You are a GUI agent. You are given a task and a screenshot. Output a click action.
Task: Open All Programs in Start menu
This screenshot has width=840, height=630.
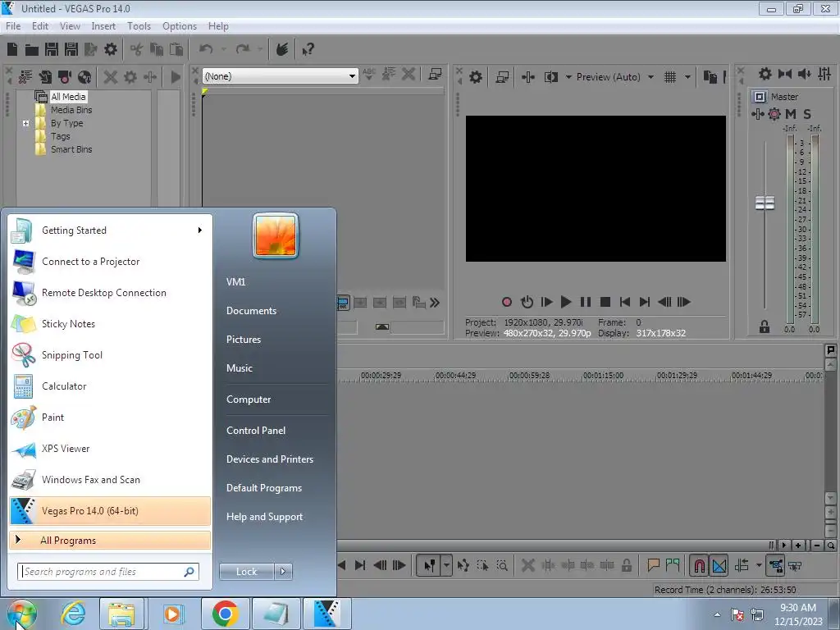click(x=110, y=541)
